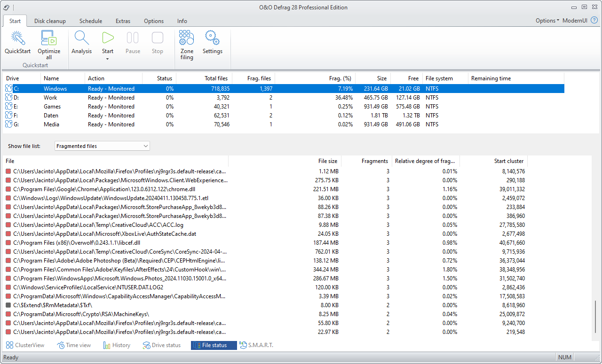Select the AuthStateCache.dat file row
This screenshot has width=602, height=364.
(266, 234)
